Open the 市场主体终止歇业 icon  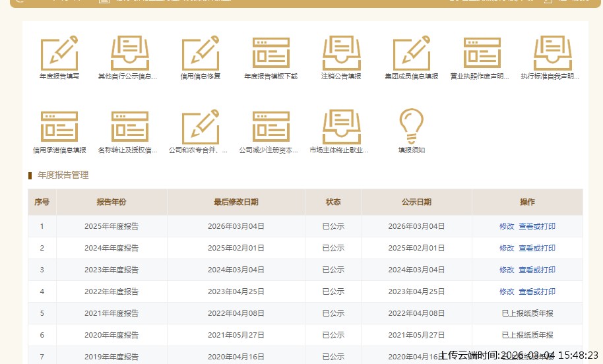click(x=341, y=127)
